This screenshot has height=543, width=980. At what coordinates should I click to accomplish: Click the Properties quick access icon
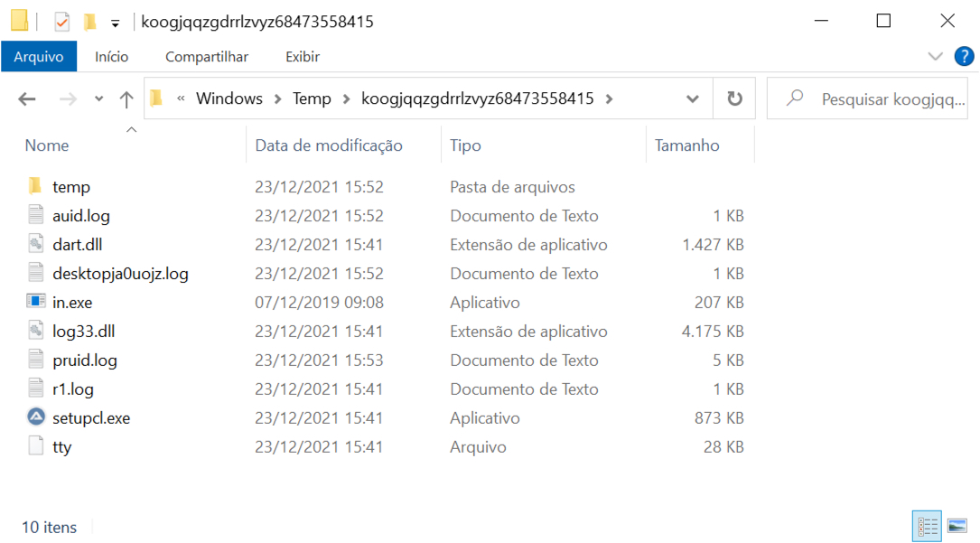click(x=61, y=22)
